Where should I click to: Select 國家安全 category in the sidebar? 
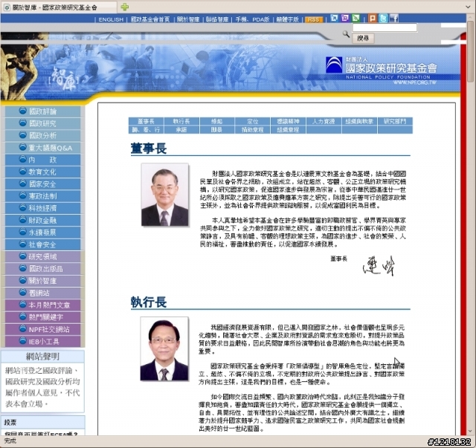(42, 184)
